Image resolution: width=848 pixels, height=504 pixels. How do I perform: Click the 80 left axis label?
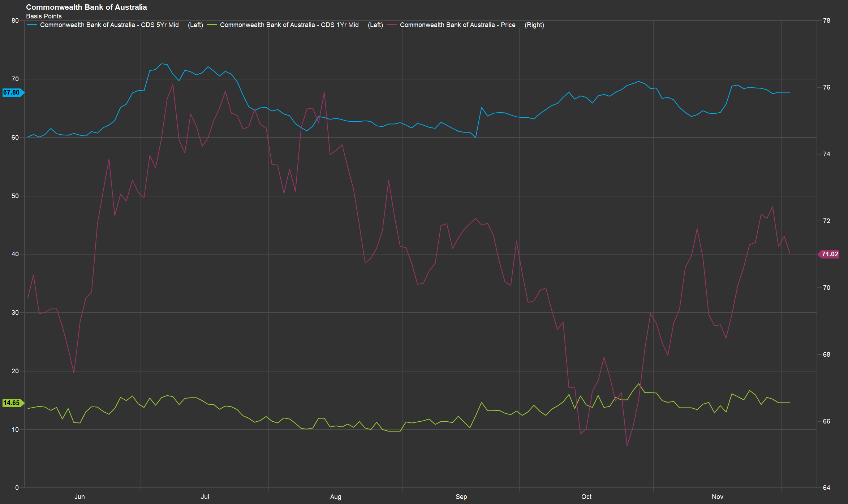tap(15, 21)
